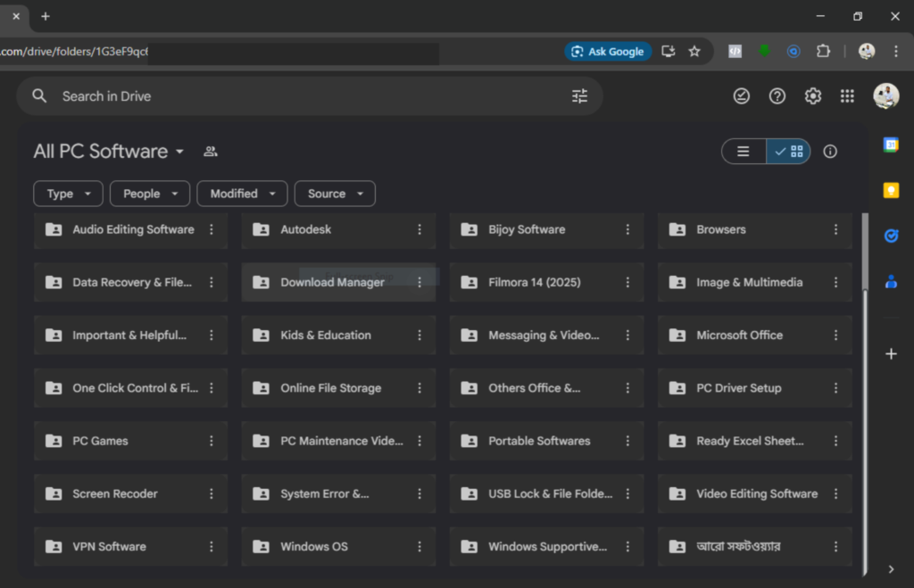
Task: Open more actions for Autodesk folder
Action: pyautogui.click(x=420, y=229)
